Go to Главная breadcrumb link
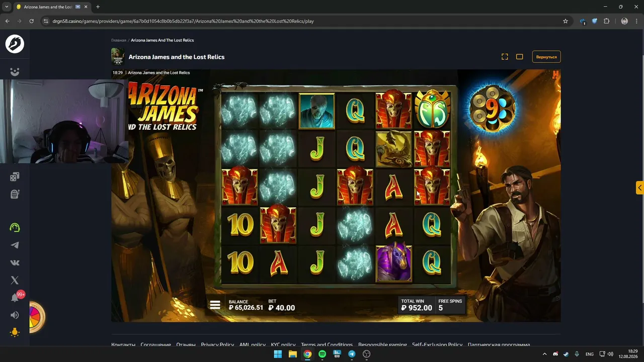Screen dimensions: 644x362 [119, 40]
